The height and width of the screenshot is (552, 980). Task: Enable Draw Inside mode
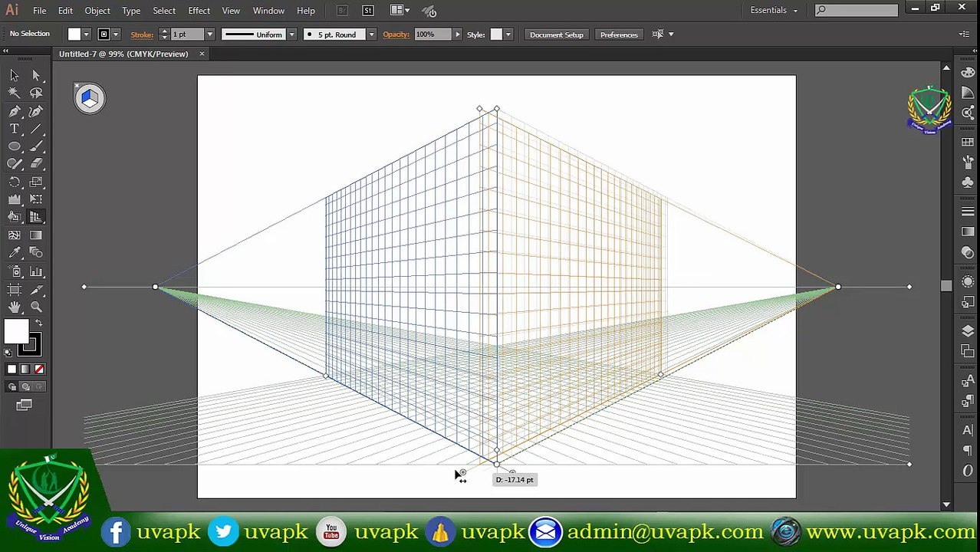(x=39, y=387)
